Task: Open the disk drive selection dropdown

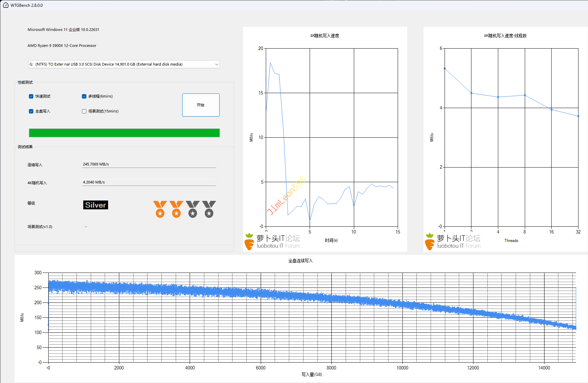Action: pyautogui.click(x=124, y=64)
